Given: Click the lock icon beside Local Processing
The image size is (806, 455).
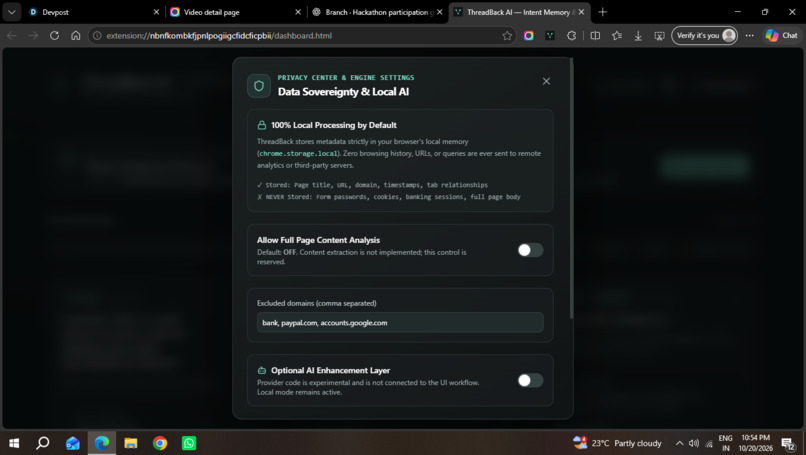Looking at the screenshot, I should pyautogui.click(x=262, y=125).
